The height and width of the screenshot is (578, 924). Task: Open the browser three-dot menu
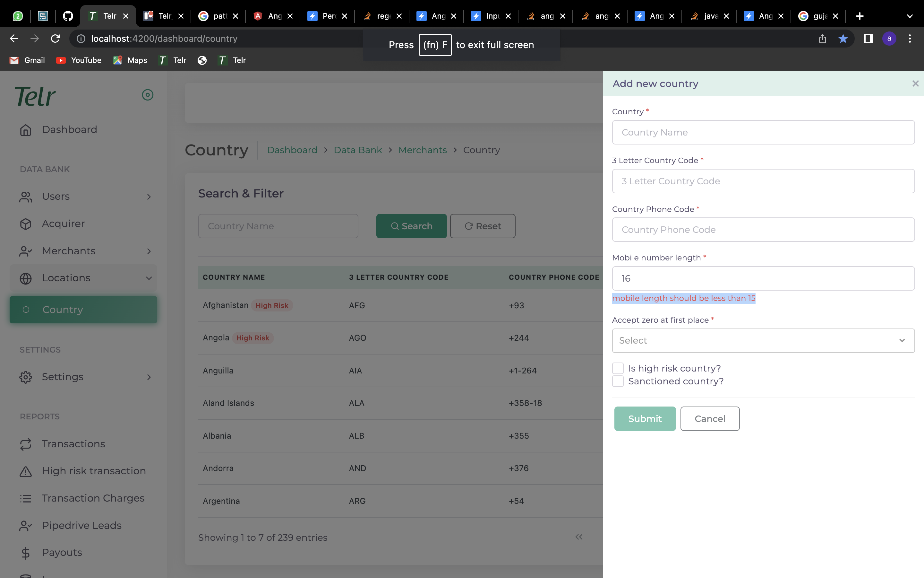tap(910, 39)
